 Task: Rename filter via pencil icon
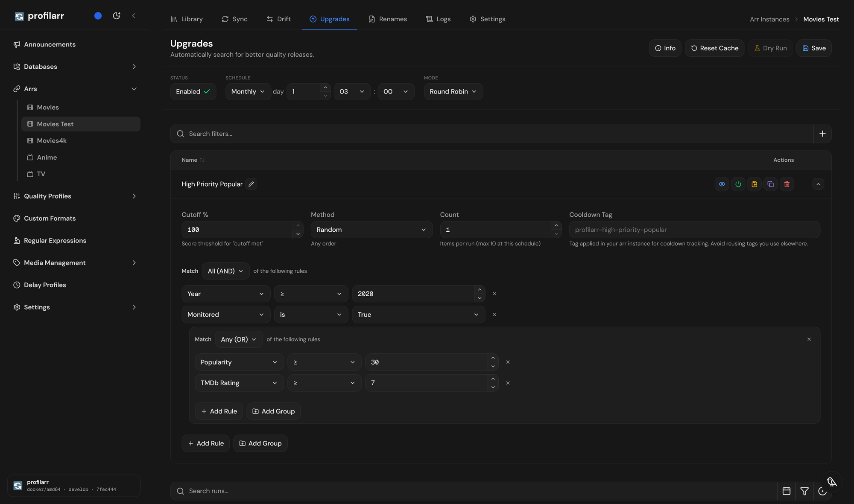point(251,184)
